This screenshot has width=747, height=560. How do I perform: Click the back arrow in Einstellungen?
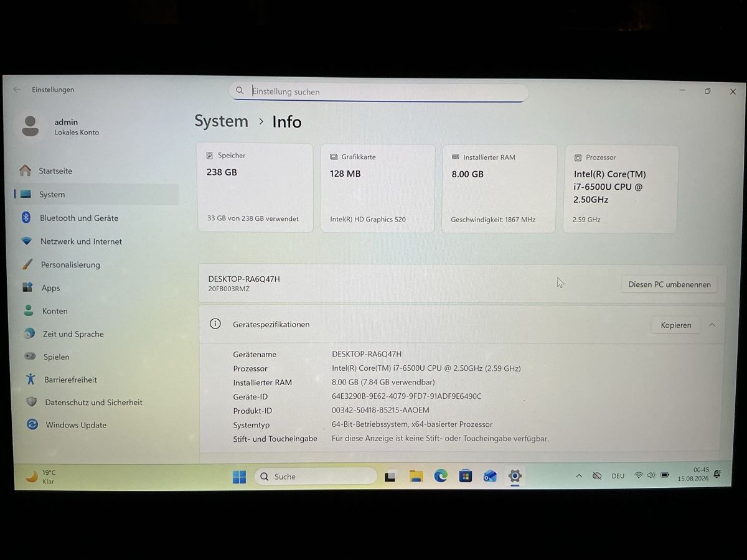click(17, 90)
